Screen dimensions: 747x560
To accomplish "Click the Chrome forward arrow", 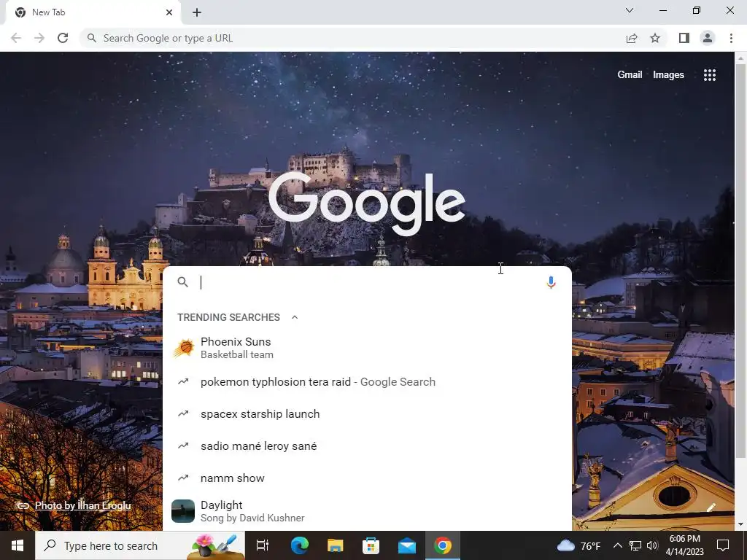I will tap(39, 38).
